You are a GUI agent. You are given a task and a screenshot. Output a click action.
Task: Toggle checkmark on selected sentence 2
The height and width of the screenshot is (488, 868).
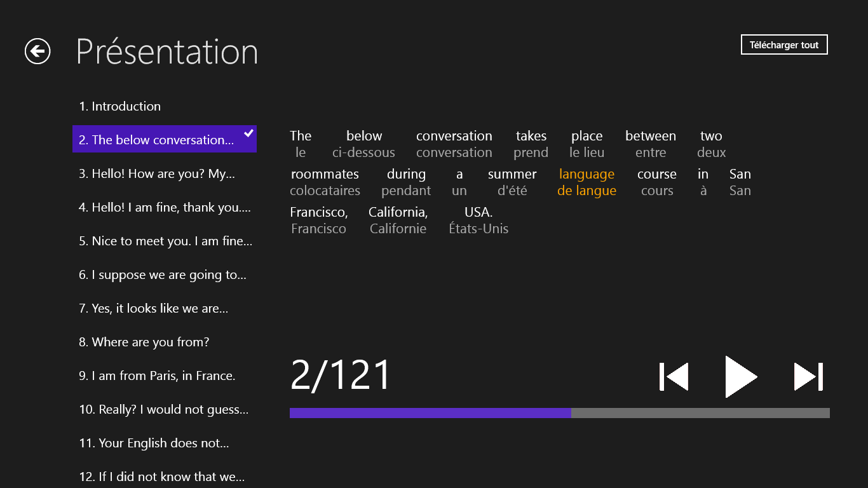point(249,133)
